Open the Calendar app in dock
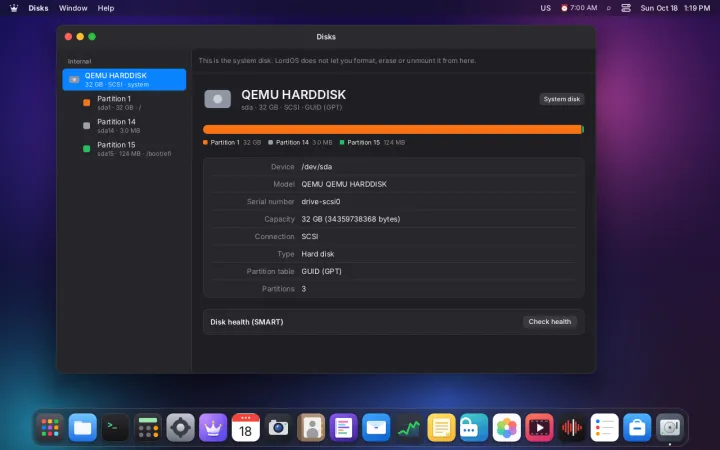 246,428
